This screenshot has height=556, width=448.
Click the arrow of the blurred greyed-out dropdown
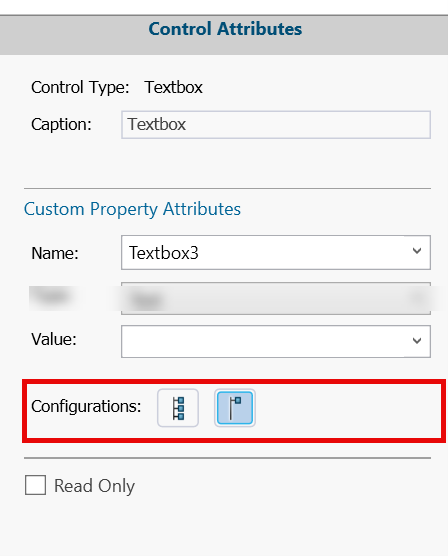tap(417, 298)
